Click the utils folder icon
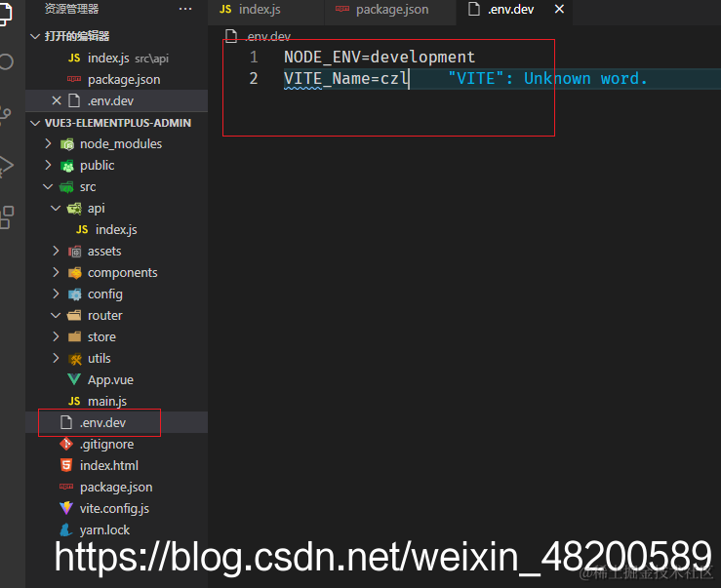The width and height of the screenshot is (721, 588). [x=75, y=359]
